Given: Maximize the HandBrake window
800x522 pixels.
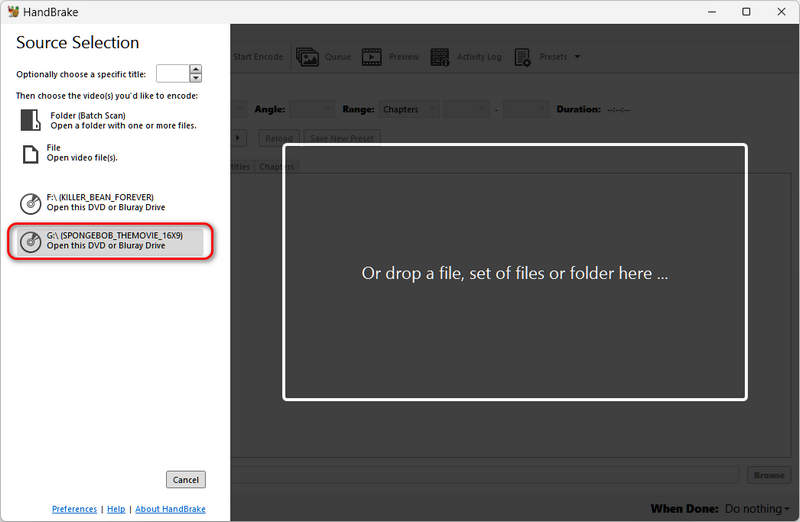Looking at the screenshot, I should (x=746, y=11).
